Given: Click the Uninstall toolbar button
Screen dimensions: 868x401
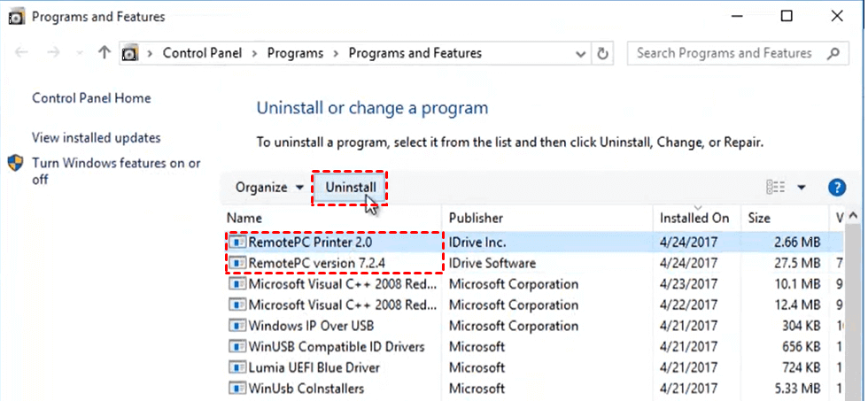Looking at the screenshot, I should point(351,188).
